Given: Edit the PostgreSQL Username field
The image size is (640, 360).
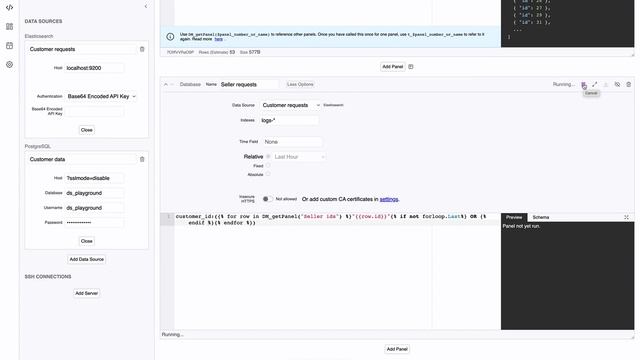Looking at the screenshot, I should 94,208.
